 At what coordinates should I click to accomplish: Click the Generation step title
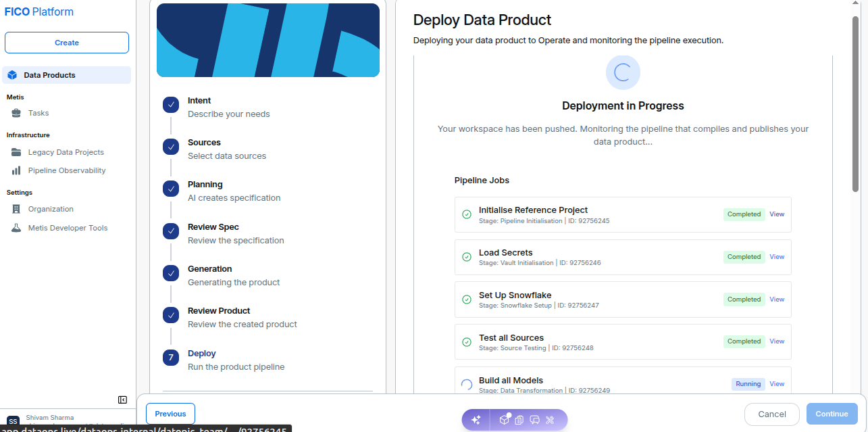coord(210,269)
